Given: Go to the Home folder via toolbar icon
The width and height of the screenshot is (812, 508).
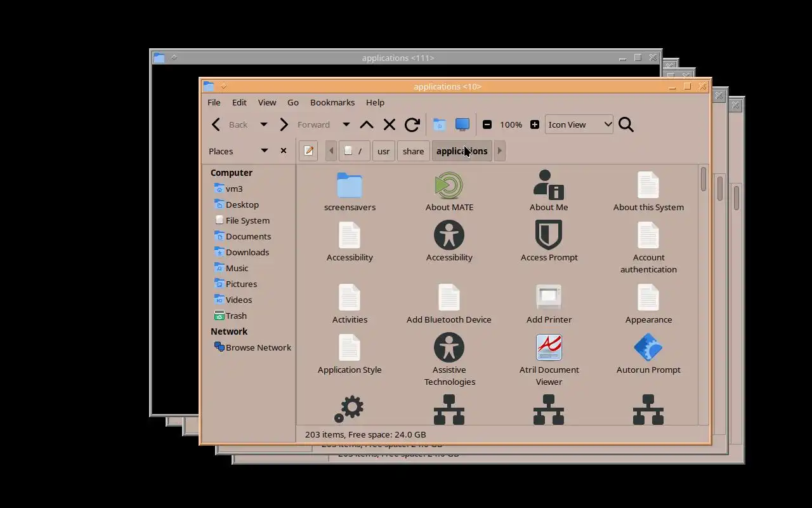Looking at the screenshot, I should pos(440,124).
